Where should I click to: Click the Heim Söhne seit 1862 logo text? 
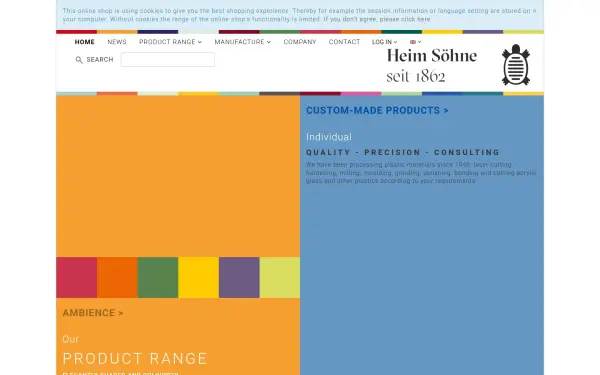432,65
